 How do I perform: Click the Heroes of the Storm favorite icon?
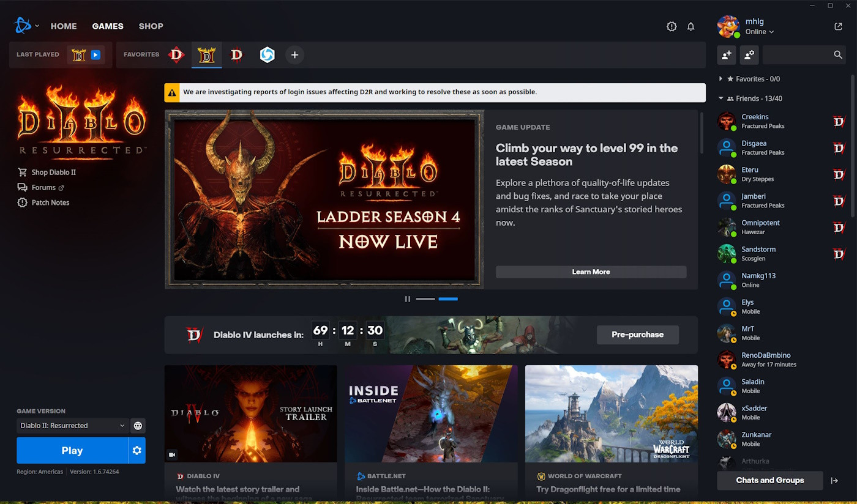click(x=267, y=55)
